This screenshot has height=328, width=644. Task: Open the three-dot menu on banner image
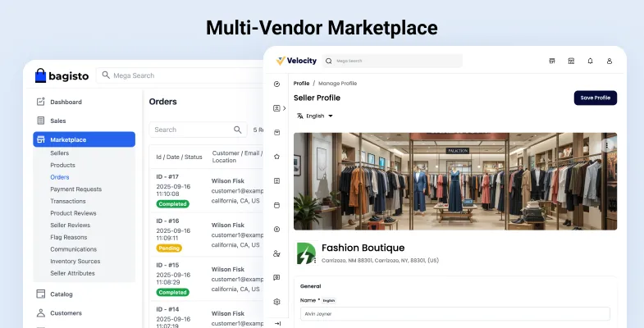point(607,145)
